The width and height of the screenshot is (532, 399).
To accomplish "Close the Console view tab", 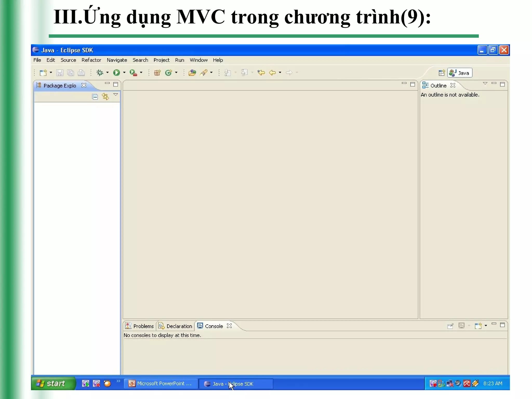I will click(229, 326).
